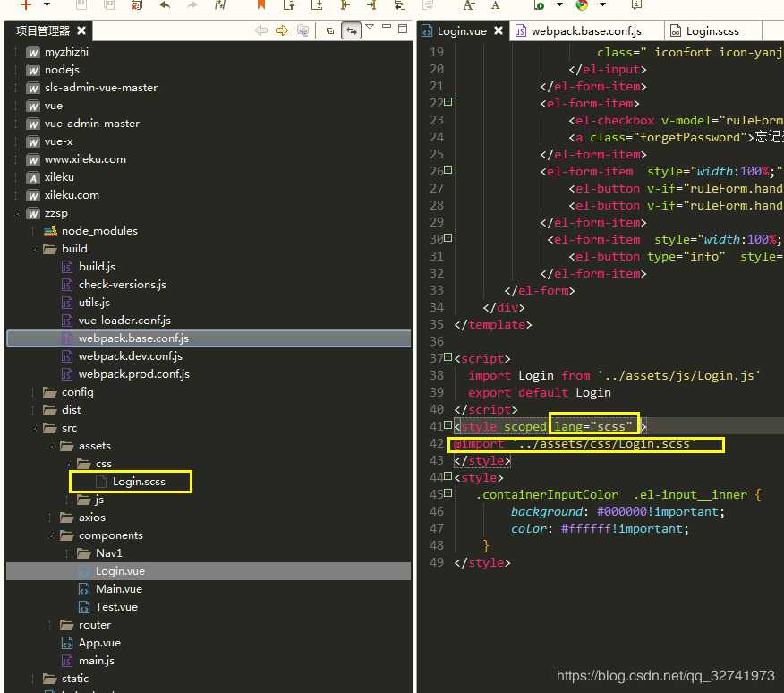Screen dimensions: 784x693
Task: Toggle the Link with Editor button
Action: point(352,30)
